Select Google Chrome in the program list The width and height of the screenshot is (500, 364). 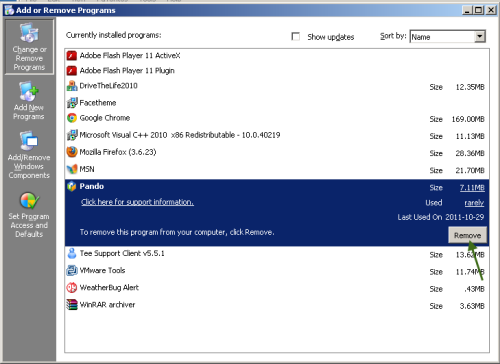point(105,118)
